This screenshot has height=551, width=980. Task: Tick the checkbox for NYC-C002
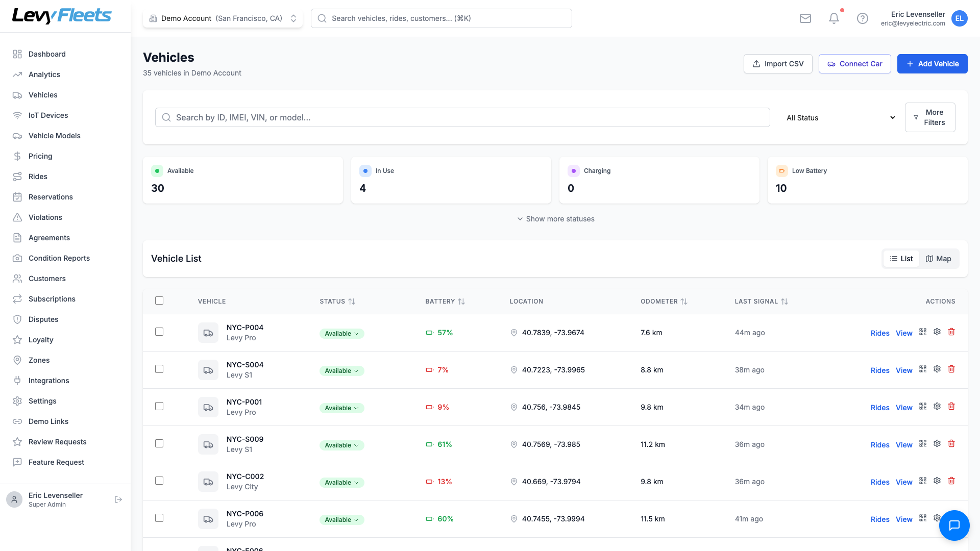tap(159, 481)
